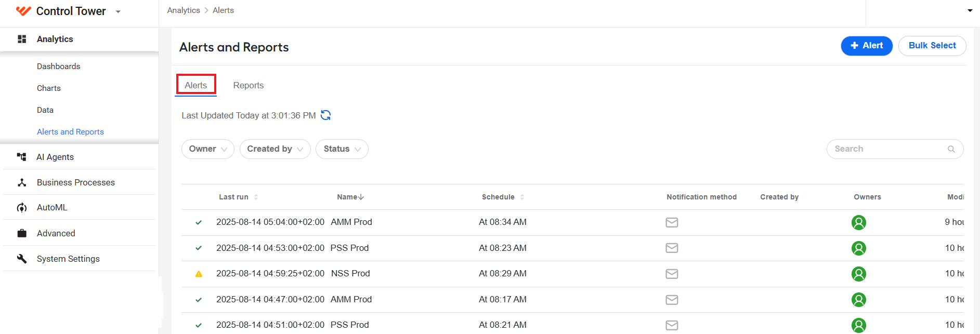980x334 pixels.
Task: Click success check for 05:04:00 AMM Prod row
Action: pyautogui.click(x=199, y=222)
